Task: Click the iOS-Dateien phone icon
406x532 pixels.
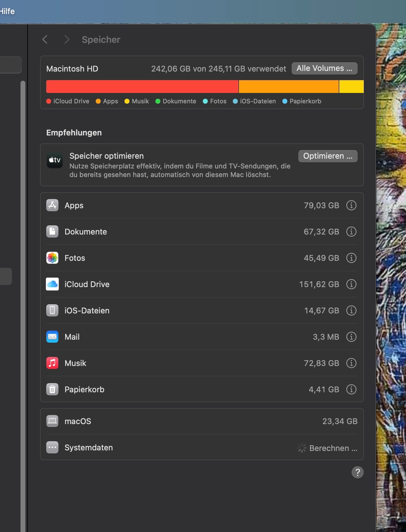Action: 52,311
